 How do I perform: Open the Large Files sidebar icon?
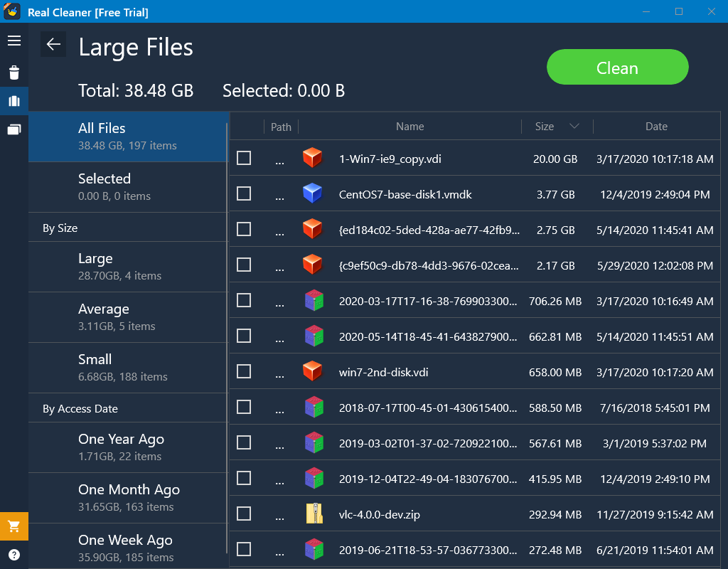pyautogui.click(x=14, y=101)
